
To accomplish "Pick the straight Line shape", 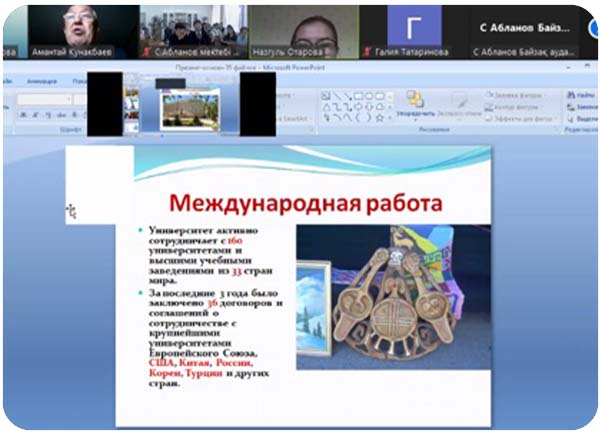I will pos(337,96).
